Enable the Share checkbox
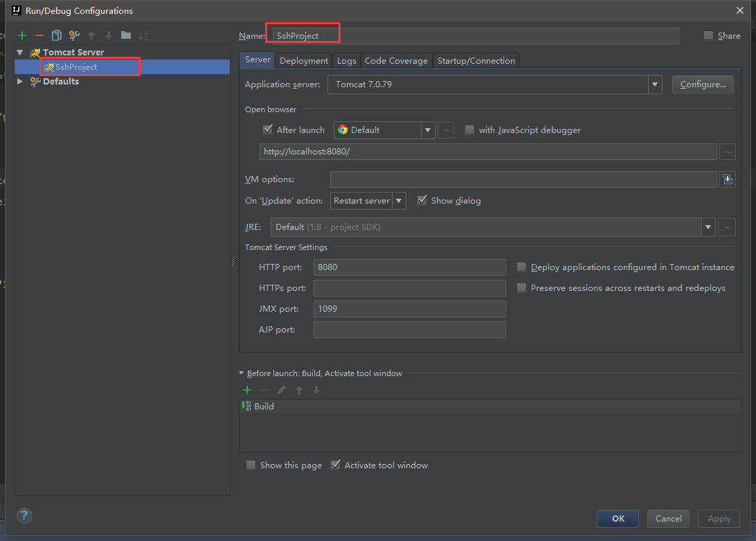Image resolution: width=756 pixels, height=541 pixels. coord(708,36)
